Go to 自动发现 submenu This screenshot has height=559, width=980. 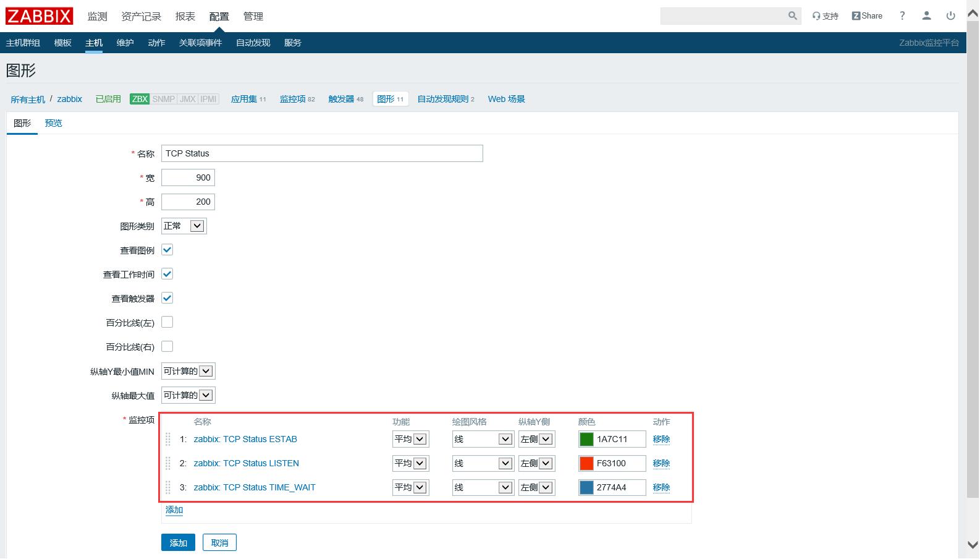[253, 43]
